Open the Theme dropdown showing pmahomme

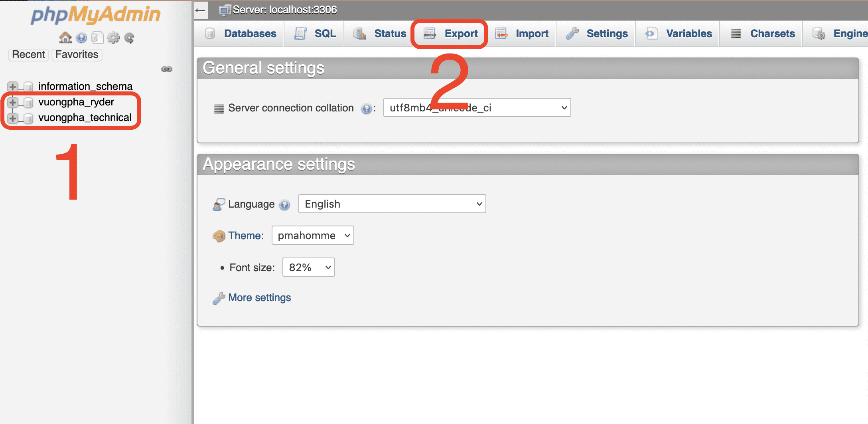312,236
